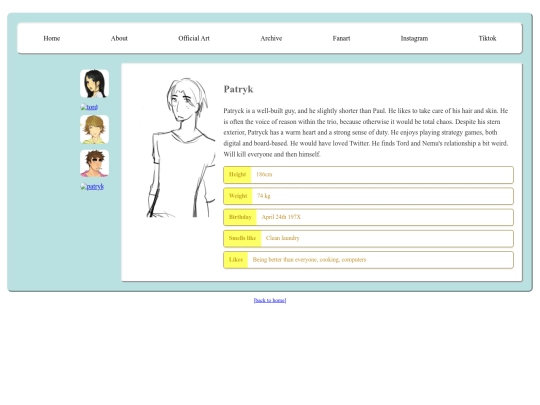Visit the Tiktok nav link

click(487, 38)
